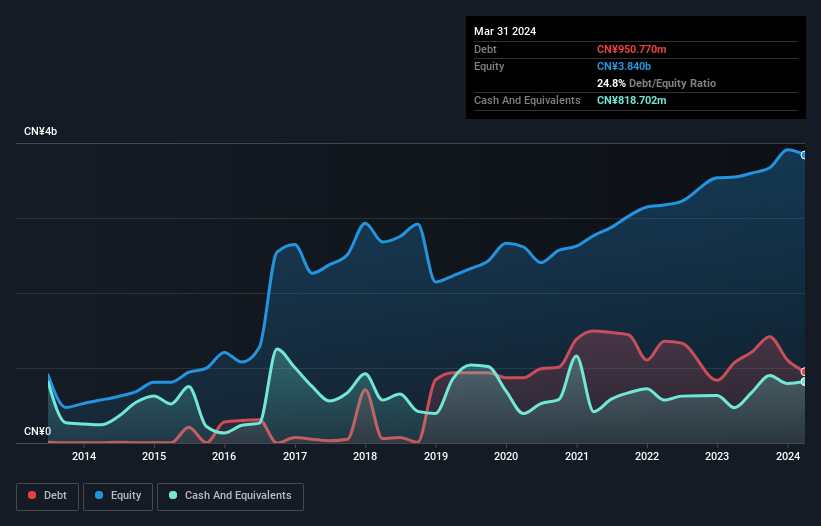Click the 24.8% Debt/Equity Ratio text
This screenshot has height=526, width=821.
click(656, 83)
